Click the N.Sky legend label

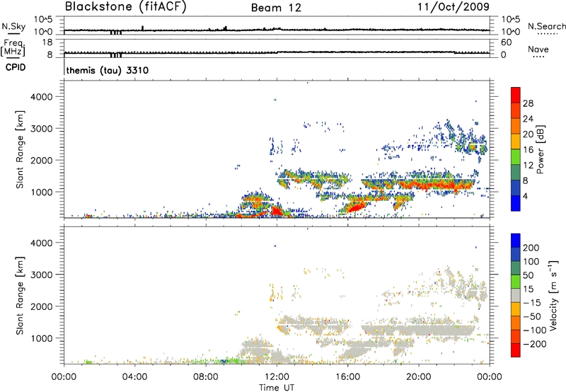(13, 26)
